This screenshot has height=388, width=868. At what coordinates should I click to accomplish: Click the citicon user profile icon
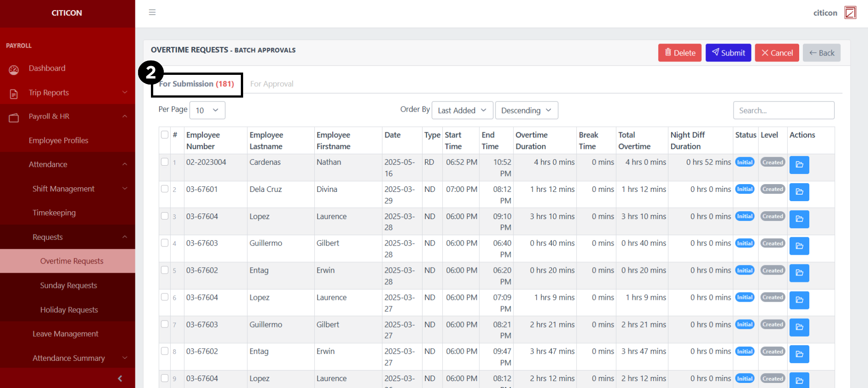coord(850,12)
